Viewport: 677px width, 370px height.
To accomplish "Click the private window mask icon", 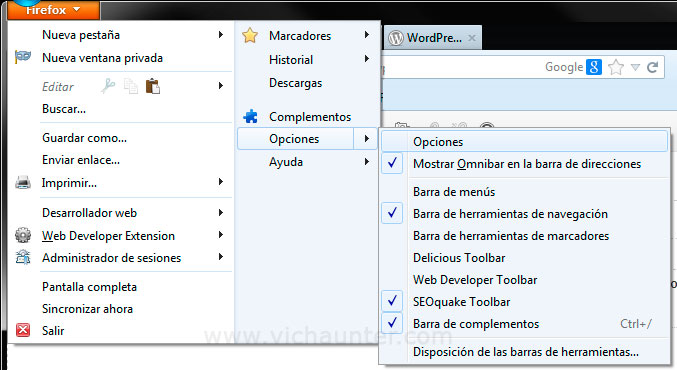I will pyautogui.click(x=23, y=57).
